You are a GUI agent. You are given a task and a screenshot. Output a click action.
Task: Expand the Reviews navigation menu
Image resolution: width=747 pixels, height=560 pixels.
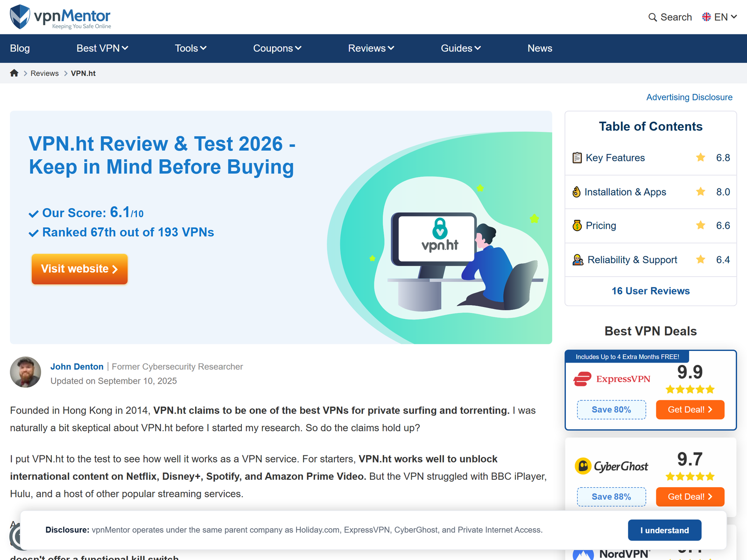tap(371, 49)
